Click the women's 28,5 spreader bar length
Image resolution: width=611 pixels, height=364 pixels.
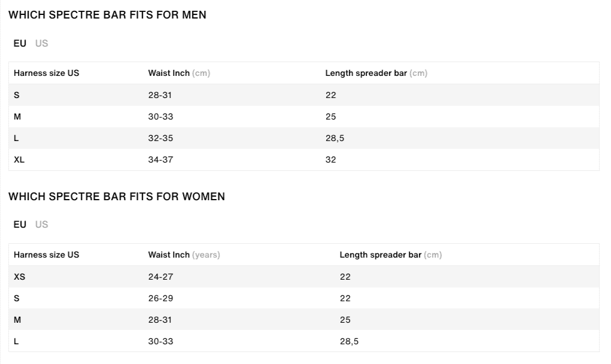(349, 341)
